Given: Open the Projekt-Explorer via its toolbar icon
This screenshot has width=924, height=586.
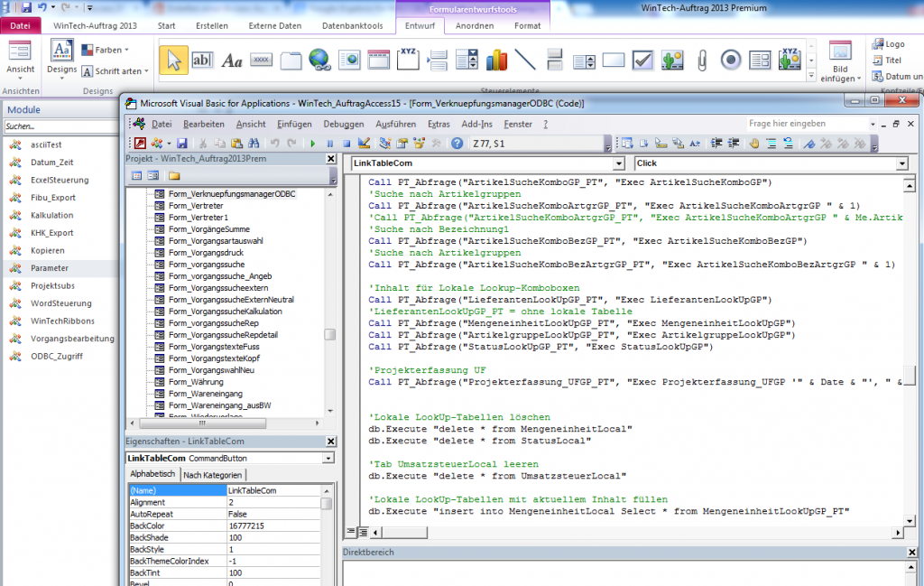Looking at the screenshot, I should (385, 143).
